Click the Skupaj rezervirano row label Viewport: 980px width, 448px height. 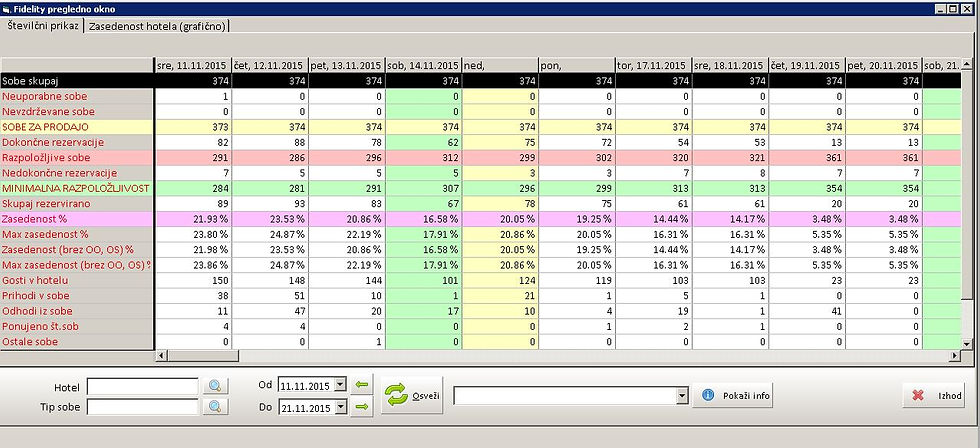click(x=77, y=203)
